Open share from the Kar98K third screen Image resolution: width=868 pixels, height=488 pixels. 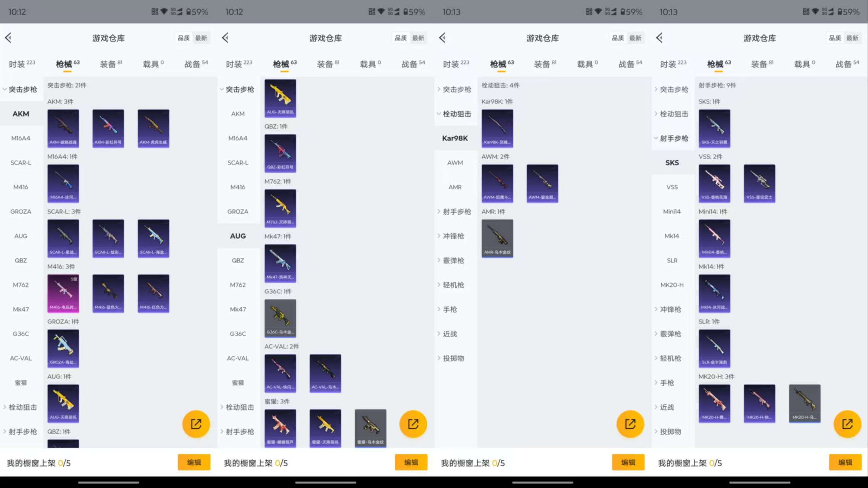pos(630,424)
